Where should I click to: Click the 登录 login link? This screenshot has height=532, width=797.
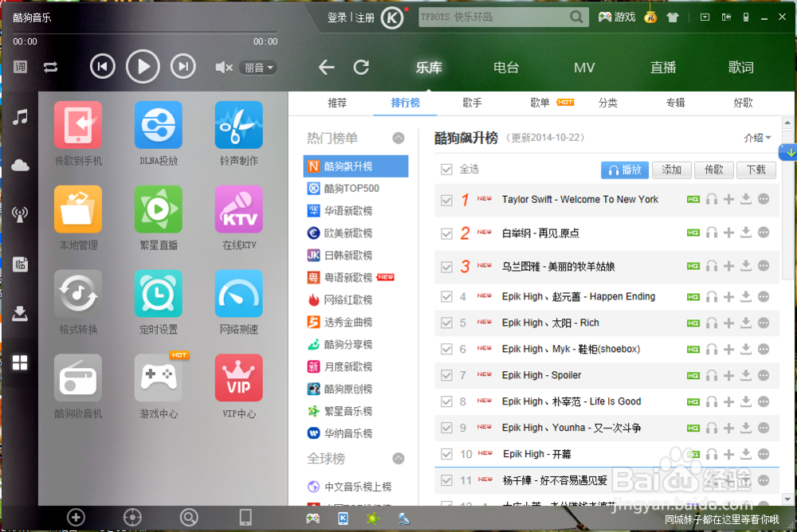336,18
